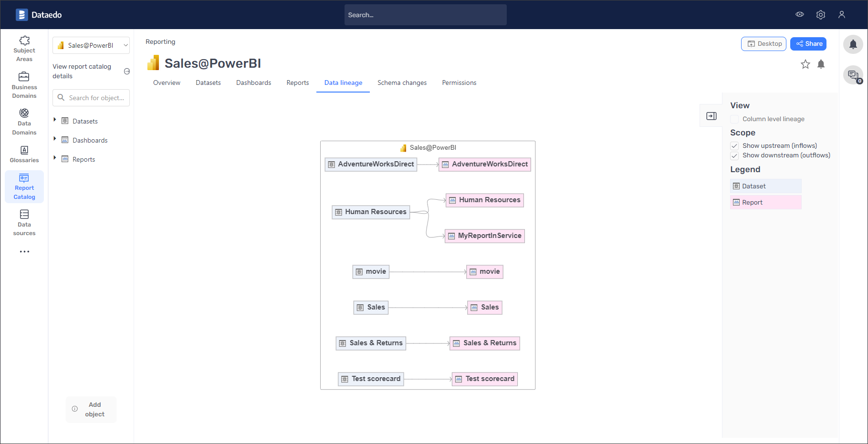Switch to the Dashboards tab
The height and width of the screenshot is (444, 868).
pos(253,83)
